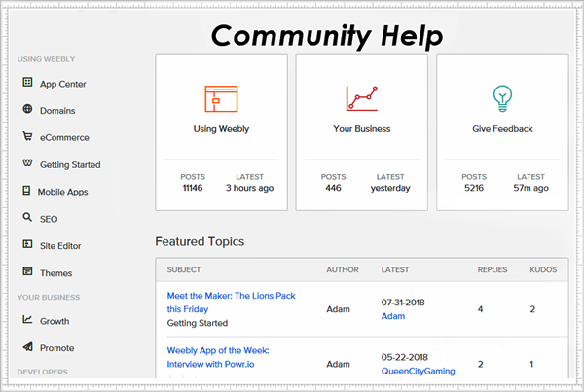Open Meet the Maker: The Lions Pack topic
This screenshot has height=392, width=584.
coord(231,303)
